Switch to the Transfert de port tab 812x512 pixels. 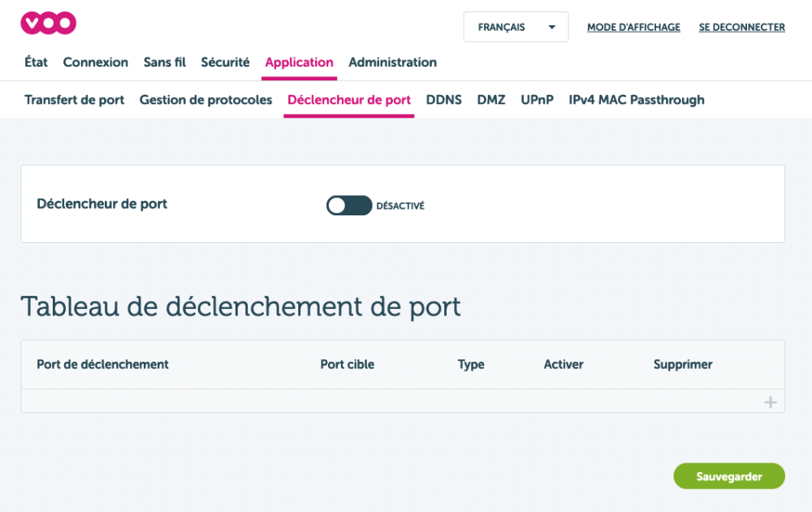75,100
